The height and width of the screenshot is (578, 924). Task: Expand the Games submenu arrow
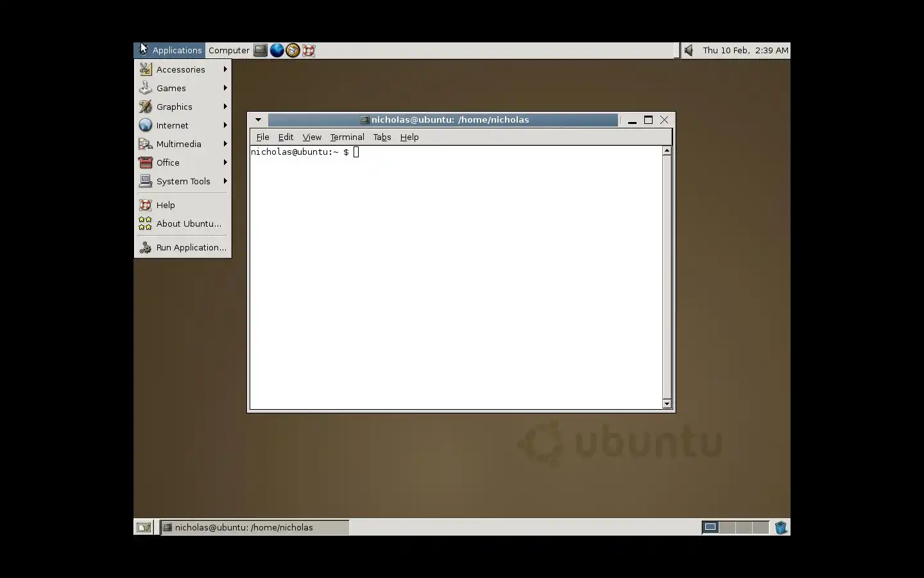pos(225,88)
